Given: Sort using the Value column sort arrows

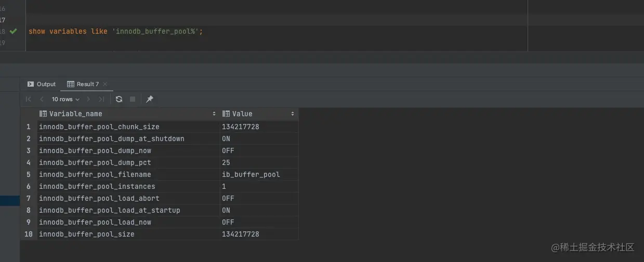Looking at the screenshot, I should 293,114.
